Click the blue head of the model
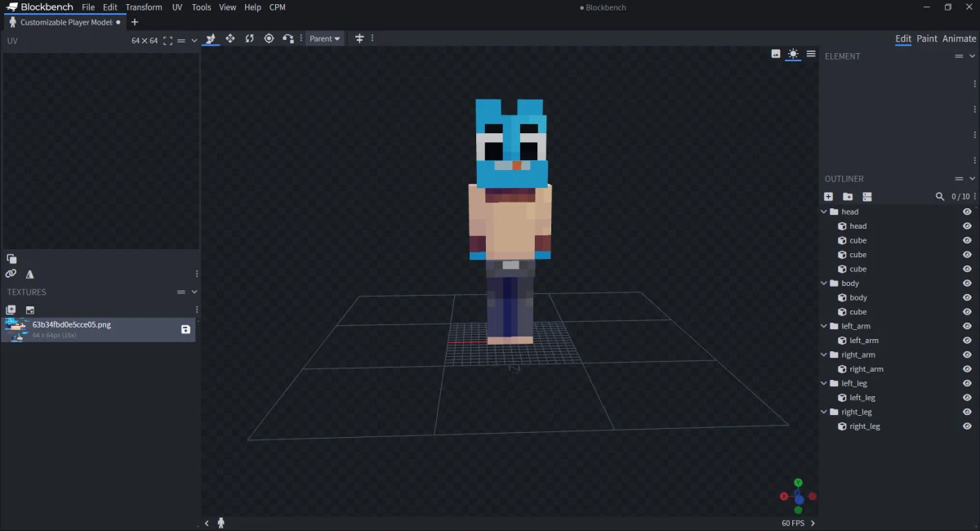This screenshot has width=980, height=531. tap(512, 144)
